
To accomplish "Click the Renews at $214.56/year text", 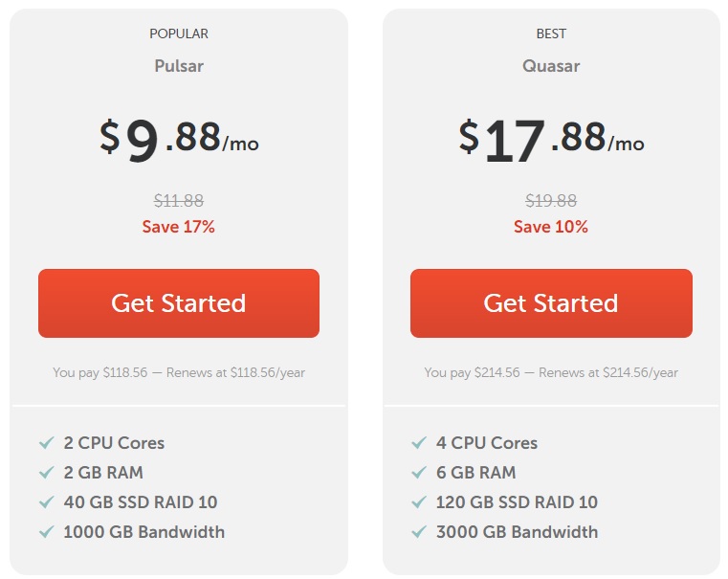I will 608,372.
